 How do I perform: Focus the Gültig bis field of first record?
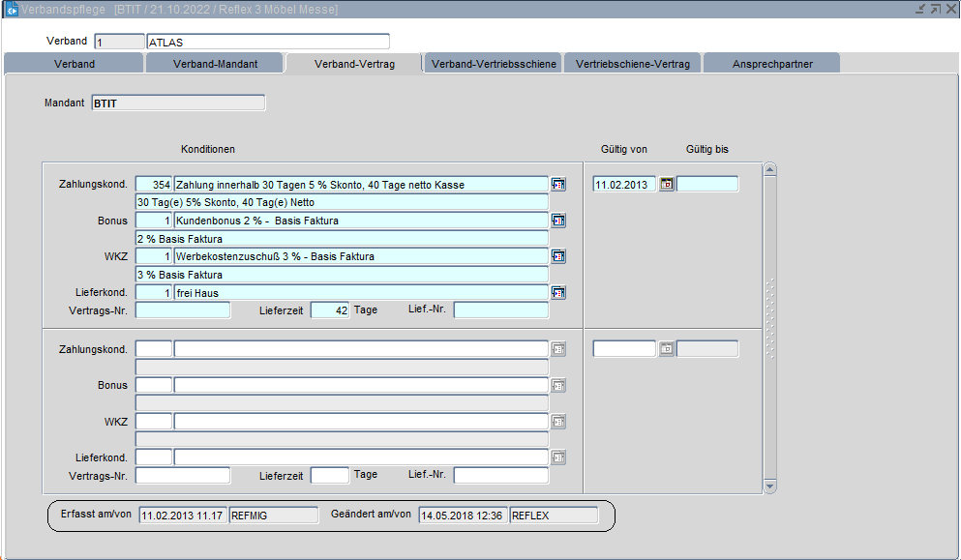(706, 185)
